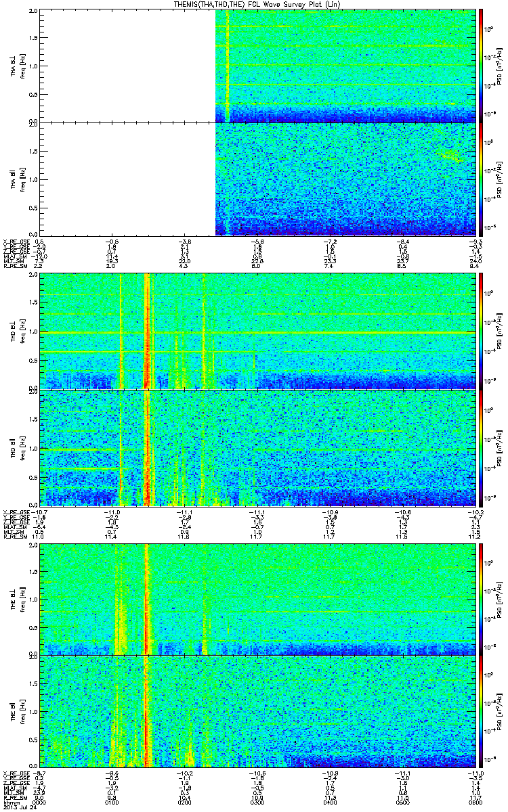This screenshot has width=508, height=812.
Task: Click the PSD color bar beside THE BL
Action: click(481, 598)
